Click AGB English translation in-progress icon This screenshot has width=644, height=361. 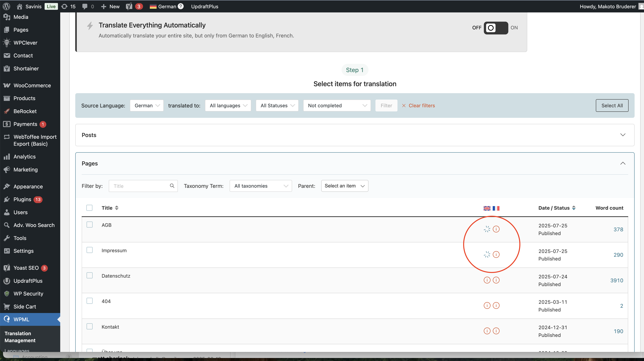pos(487,229)
